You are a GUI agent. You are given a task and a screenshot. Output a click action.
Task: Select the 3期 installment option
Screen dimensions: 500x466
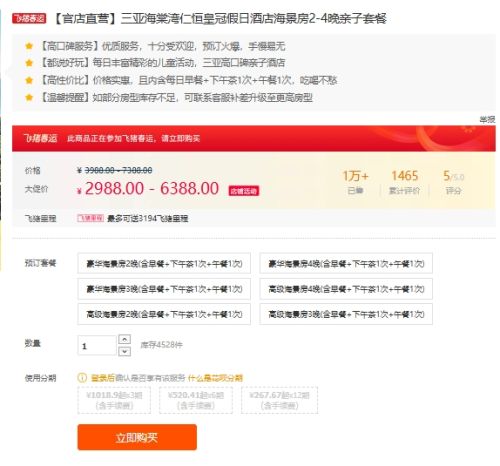click(114, 400)
